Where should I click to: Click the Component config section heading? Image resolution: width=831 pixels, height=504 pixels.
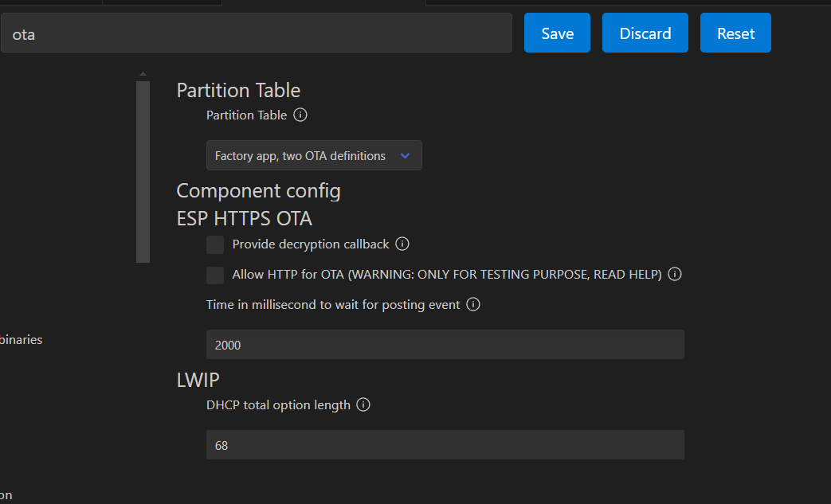[x=258, y=191]
